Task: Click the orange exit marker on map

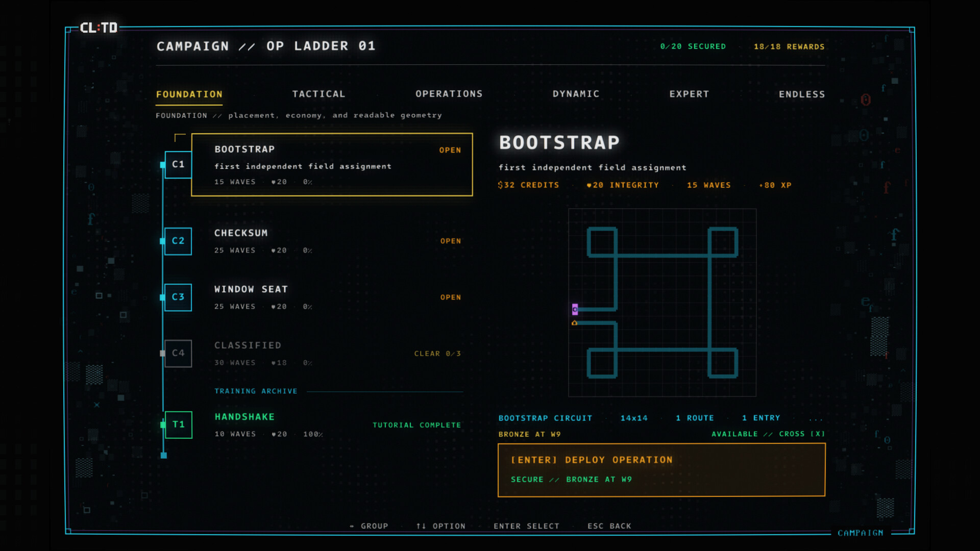Action: pyautogui.click(x=574, y=323)
